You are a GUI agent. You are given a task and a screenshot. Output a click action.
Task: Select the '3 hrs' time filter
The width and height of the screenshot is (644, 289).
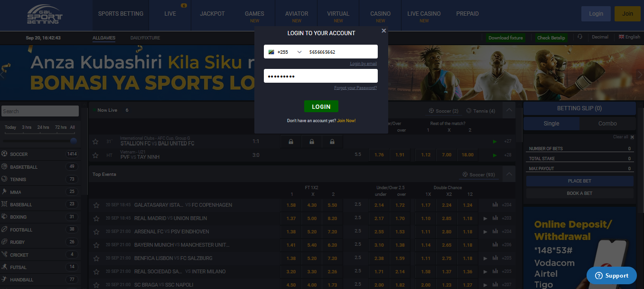(x=27, y=127)
